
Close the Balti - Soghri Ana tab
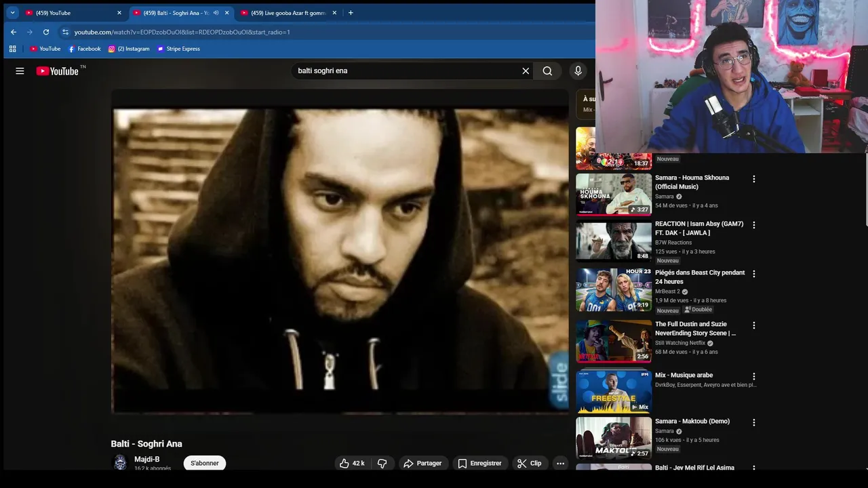pyautogui.click(x=226, y=13)
